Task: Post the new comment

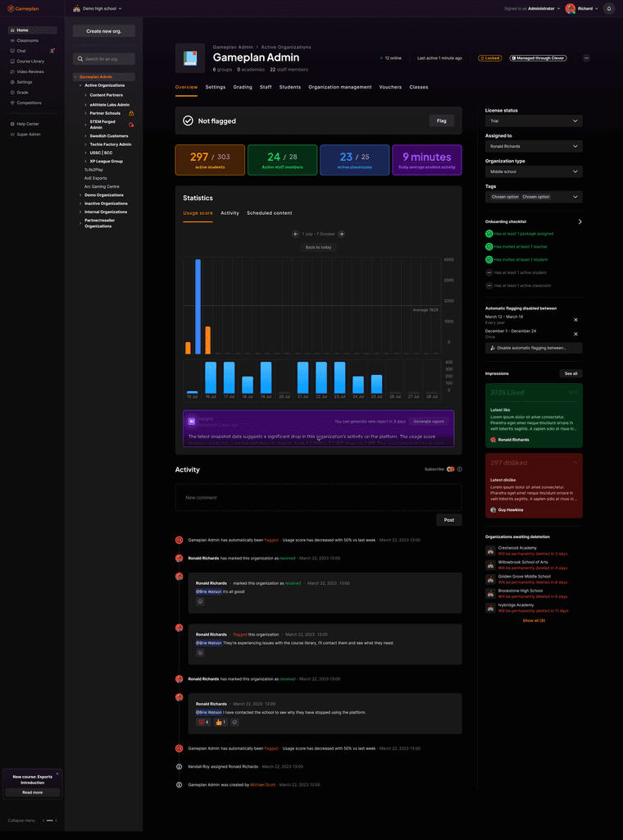Action: (x=449, y=520)
